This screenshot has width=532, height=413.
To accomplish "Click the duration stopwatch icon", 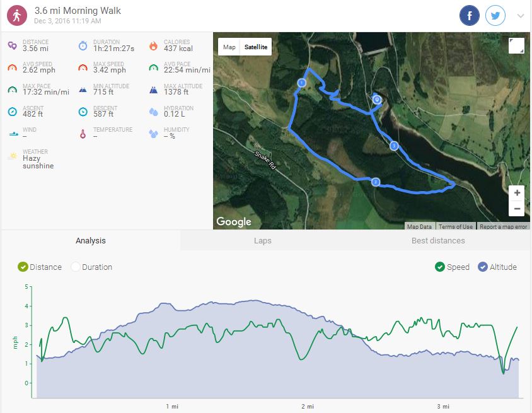I will click(83, 45).
